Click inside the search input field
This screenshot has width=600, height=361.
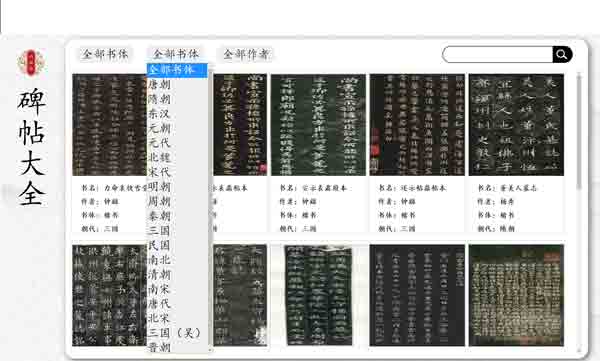pos(497,54)
